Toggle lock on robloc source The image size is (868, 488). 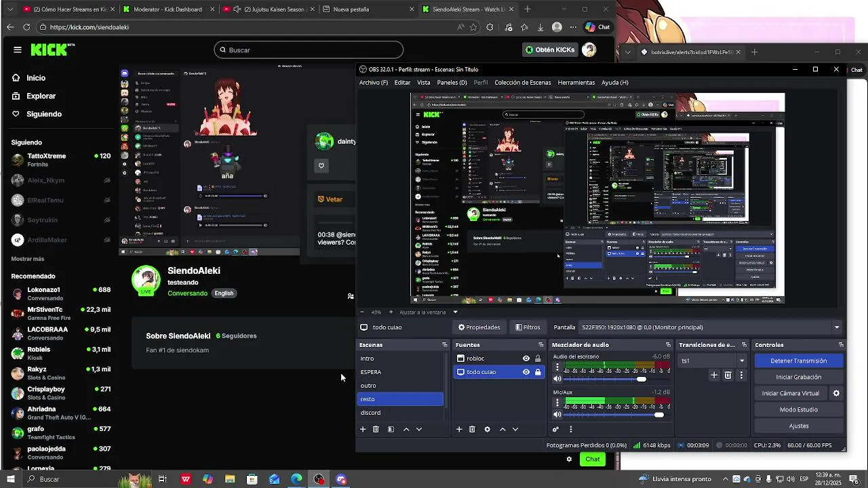(x=538, y=359)
